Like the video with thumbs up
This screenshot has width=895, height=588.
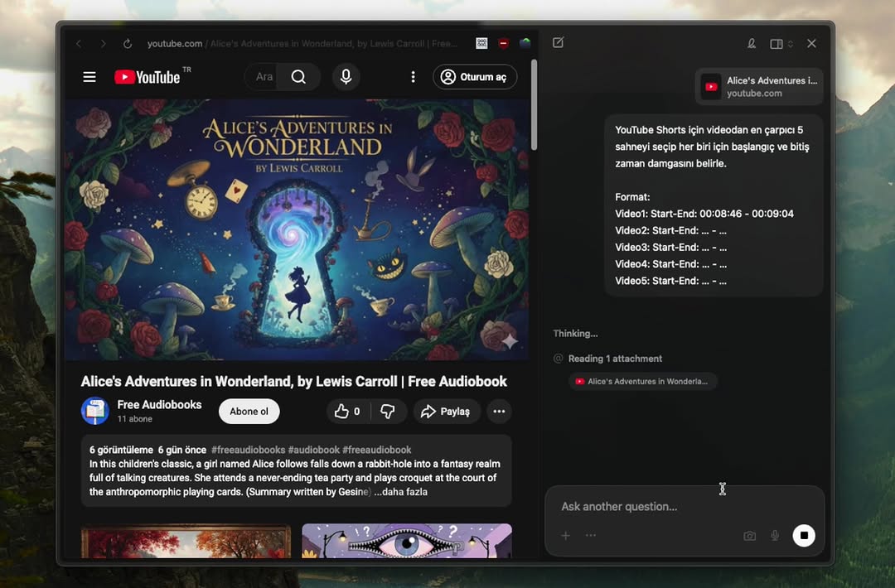point(347,412)
